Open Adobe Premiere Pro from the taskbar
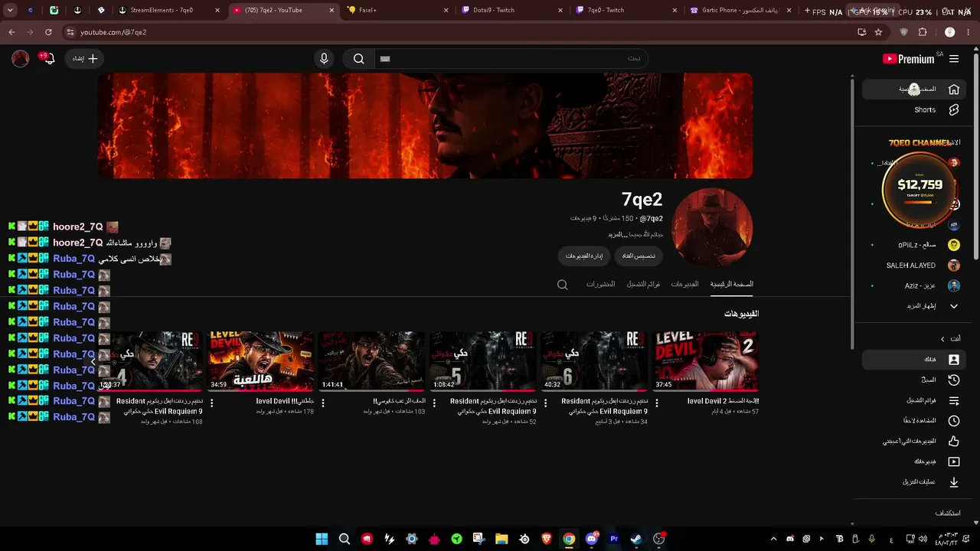 click(x=614, y=539)
